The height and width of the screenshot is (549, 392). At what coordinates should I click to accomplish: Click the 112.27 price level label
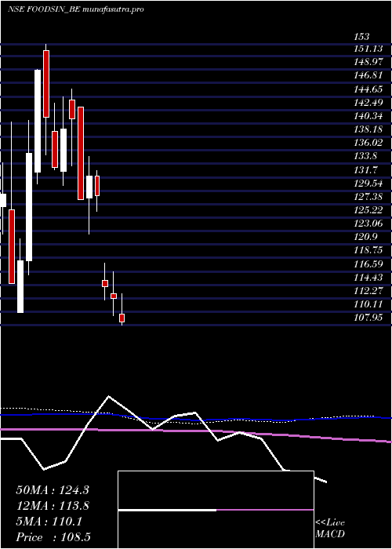pyautogui.click(x=368, y=291)
